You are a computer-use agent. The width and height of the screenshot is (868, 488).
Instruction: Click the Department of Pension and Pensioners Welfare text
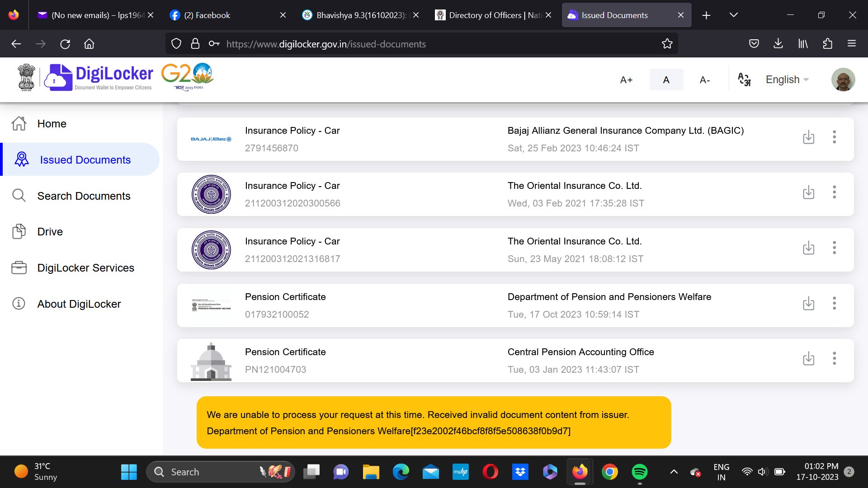pyautogui.click(x=609, y=297)
